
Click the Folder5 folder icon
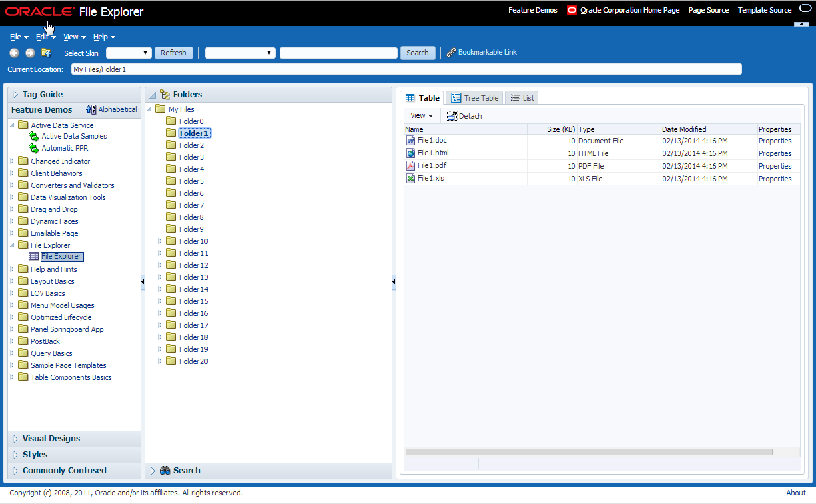click(171, 181)
